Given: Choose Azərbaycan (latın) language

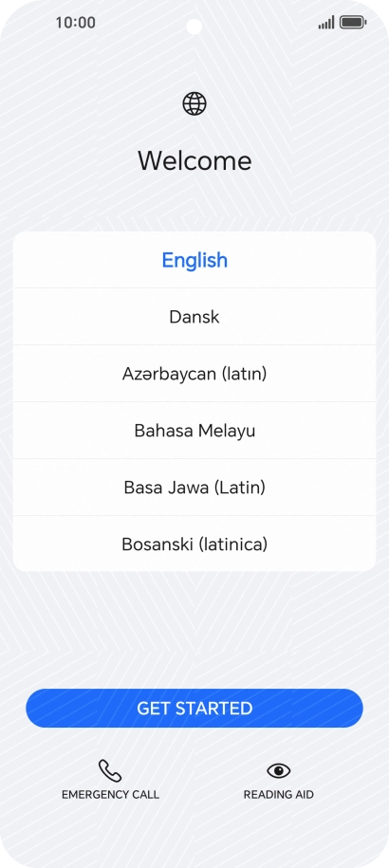Looking at the screenshot, I should 194,374.
